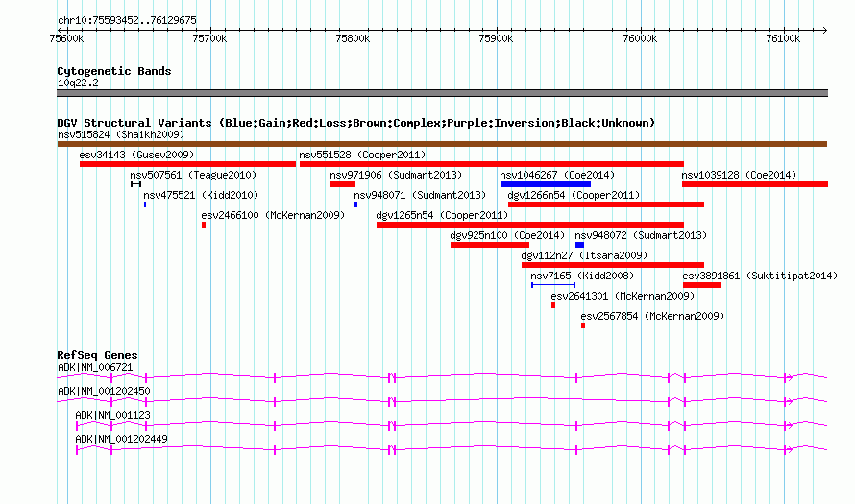Click the dgv1265n54 (Cooper2011) label
The width and height of the screenshot is (855, 504).
(442, 215)
